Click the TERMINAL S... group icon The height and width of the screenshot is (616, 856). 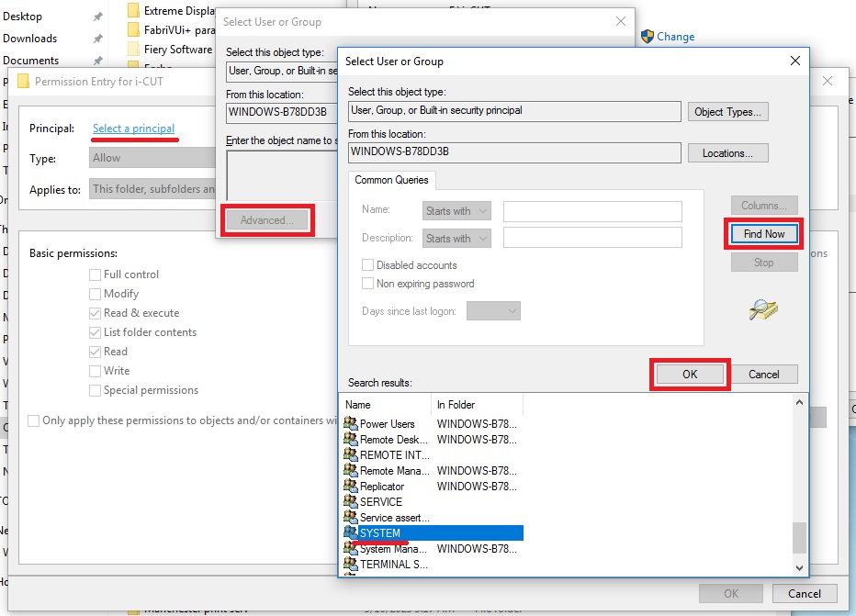point(352,564)
